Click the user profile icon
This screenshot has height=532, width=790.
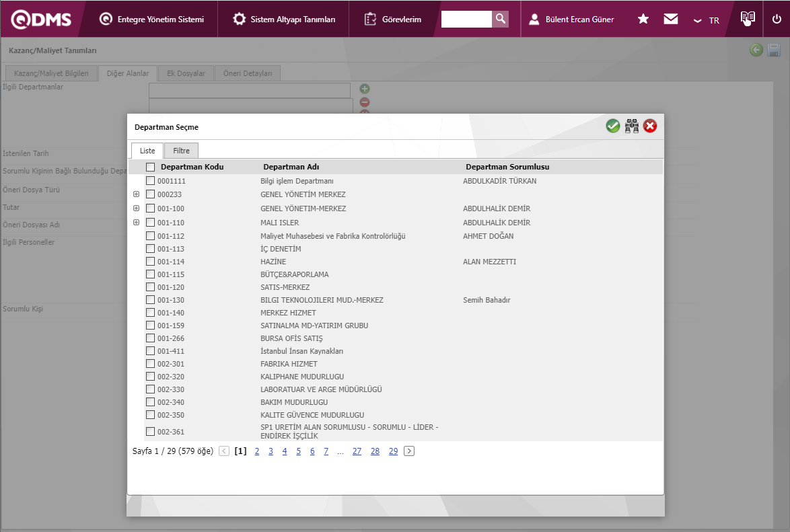coord(534,19)
